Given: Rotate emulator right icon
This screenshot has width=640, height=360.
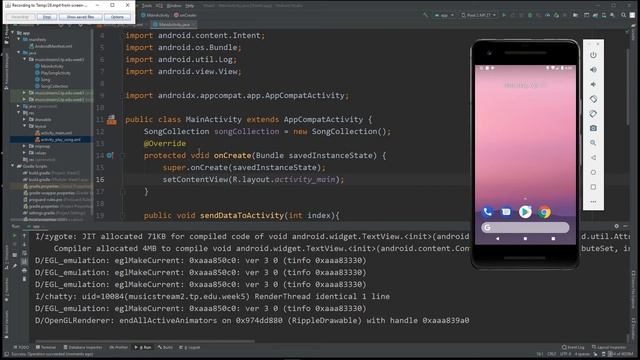Looking at the screenshot, I should pos(593,114).
